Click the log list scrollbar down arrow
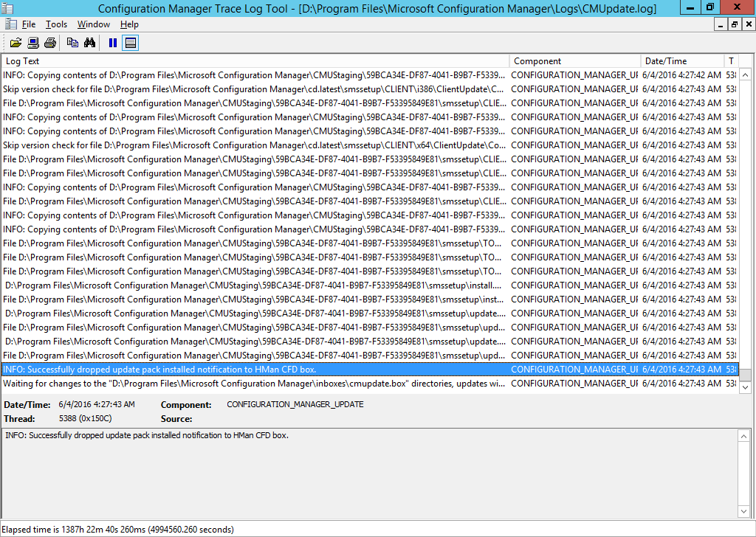Viewport: 756px width, 537px height. click(745, 387)
